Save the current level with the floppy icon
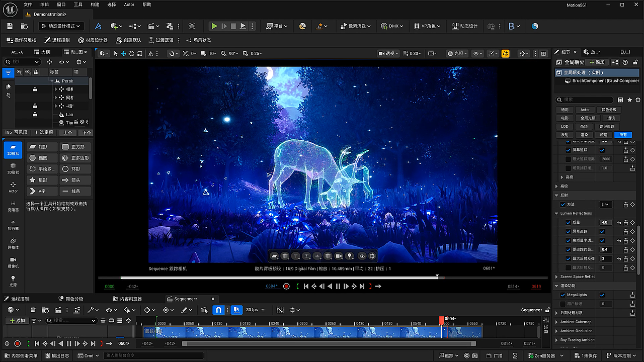The height and width of the screenshot is (362, 644). pyautogui.click(x=9, y=26)
